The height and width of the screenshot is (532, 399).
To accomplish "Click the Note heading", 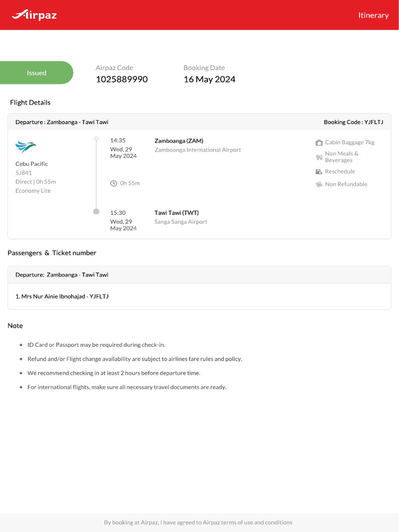I will (15, 326).
